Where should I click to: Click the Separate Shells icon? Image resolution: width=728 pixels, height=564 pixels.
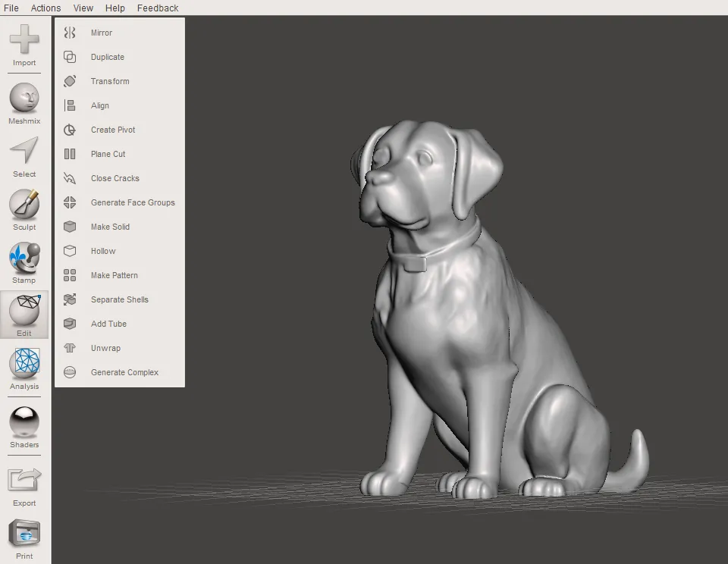point(70,299)
